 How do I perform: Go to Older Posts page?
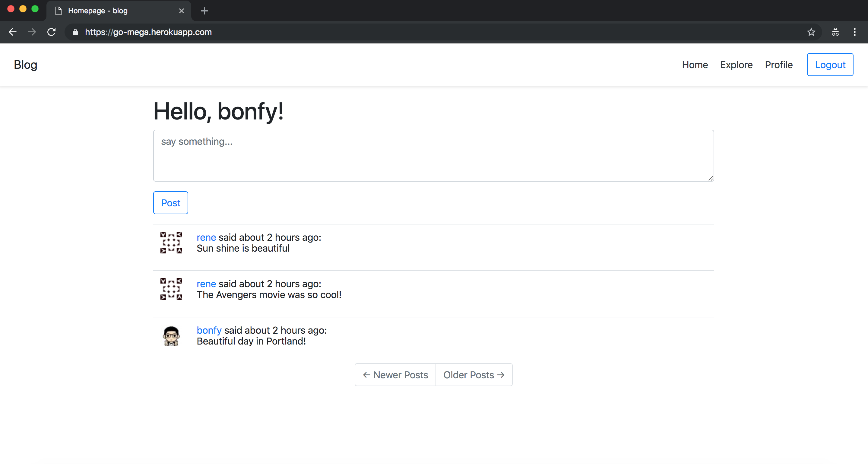474,375
